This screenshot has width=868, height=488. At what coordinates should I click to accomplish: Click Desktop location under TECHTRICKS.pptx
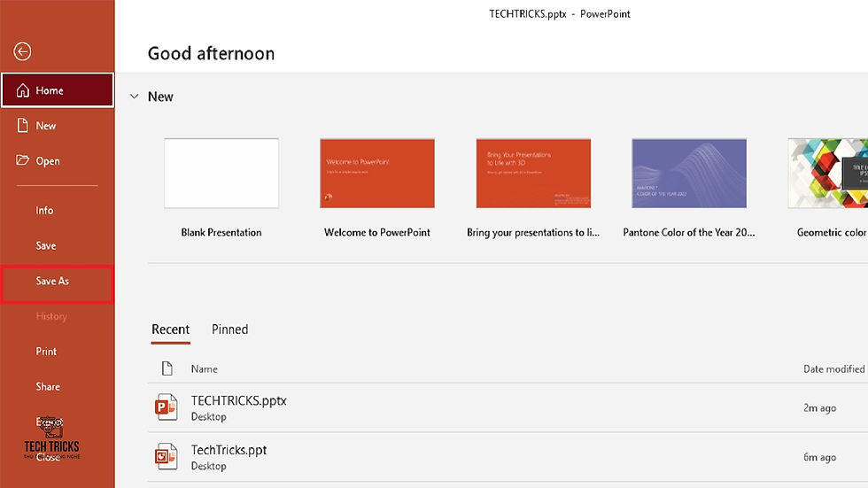point(209,416)
